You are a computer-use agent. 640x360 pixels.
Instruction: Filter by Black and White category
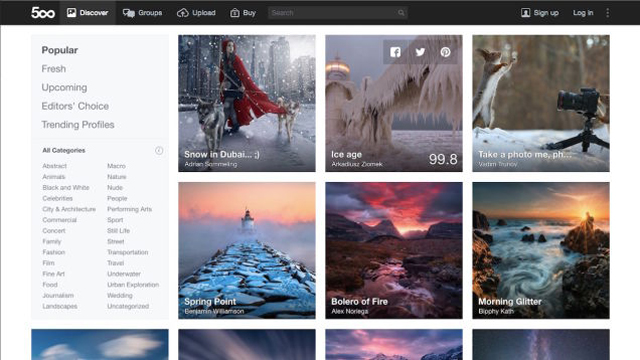(x=66, y=187)
